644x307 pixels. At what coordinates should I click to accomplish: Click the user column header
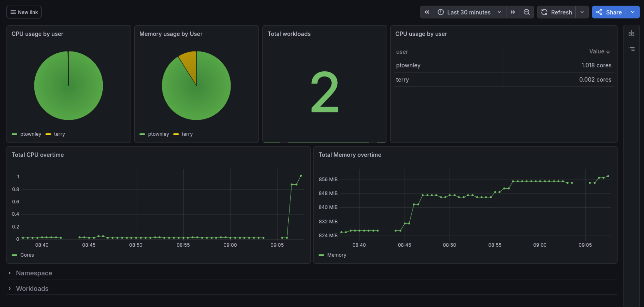(x=402, y=52)
